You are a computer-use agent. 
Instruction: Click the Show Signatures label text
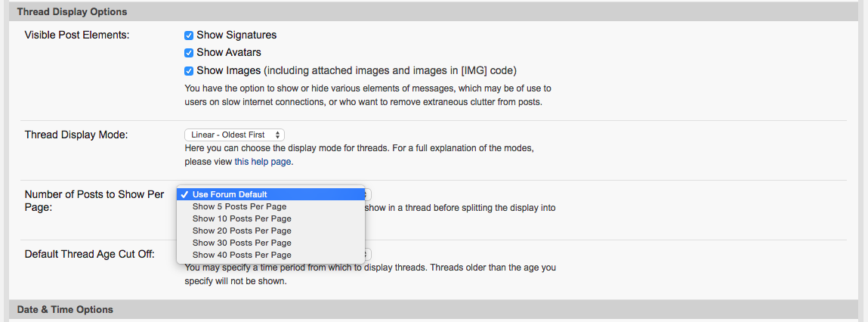(236, 35)
